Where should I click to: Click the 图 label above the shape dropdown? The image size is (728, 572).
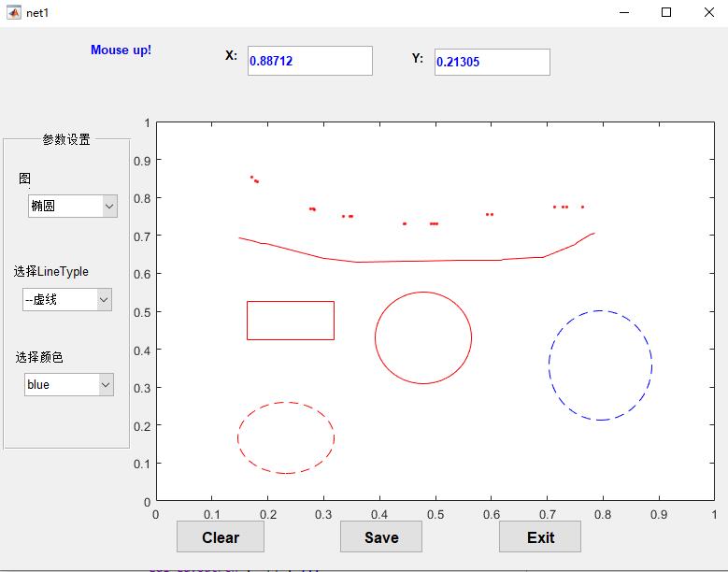coord(24,179)
